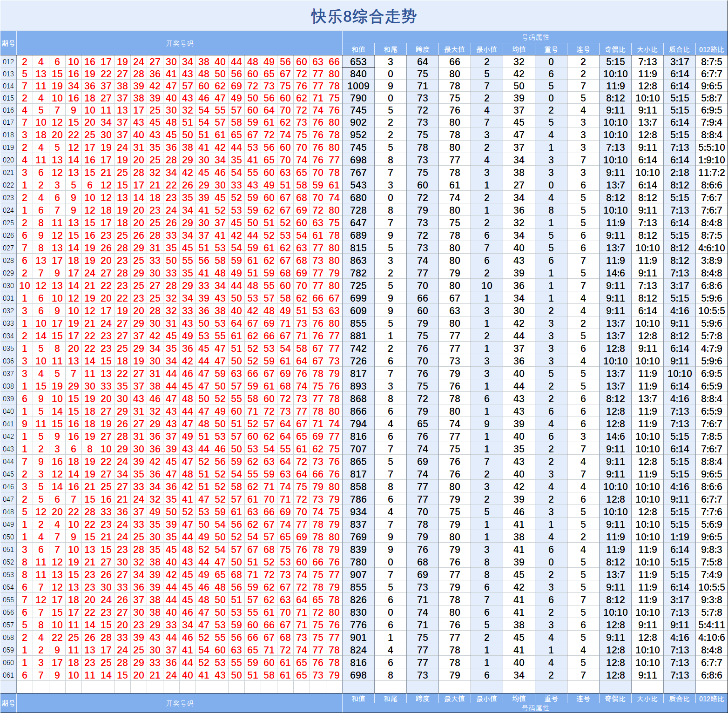Select sum value 609 in row 032
Screen dimensions: 728x713
[358, 311]
